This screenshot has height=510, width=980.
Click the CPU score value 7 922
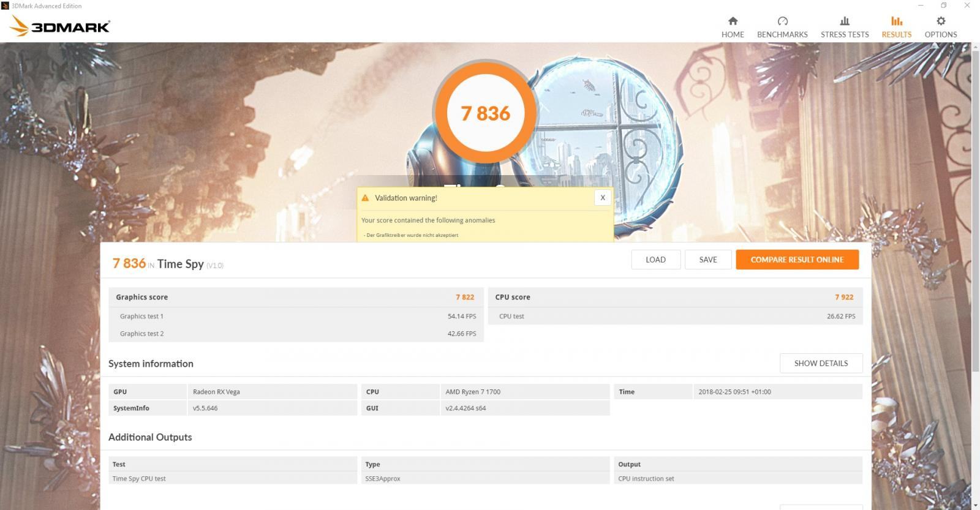pyautogui.click(x=844, y=297)
